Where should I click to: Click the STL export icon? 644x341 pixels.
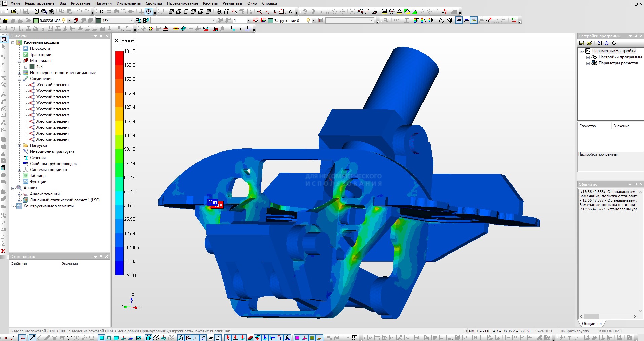488,20
